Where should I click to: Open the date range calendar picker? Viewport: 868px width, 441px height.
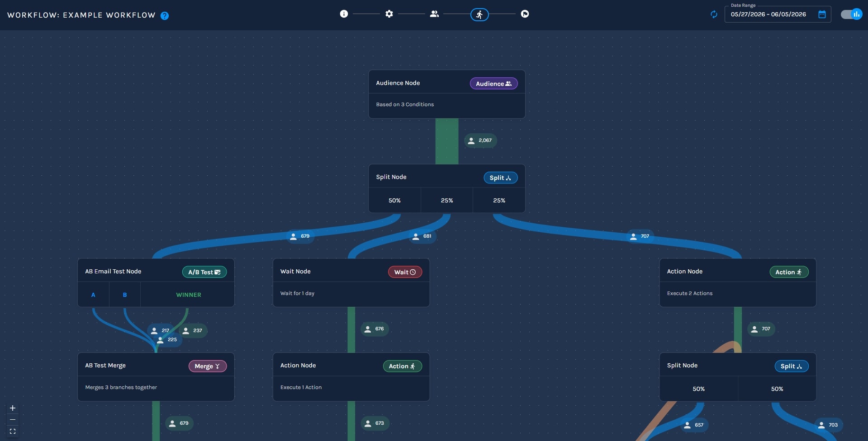[x=822, y=14]
